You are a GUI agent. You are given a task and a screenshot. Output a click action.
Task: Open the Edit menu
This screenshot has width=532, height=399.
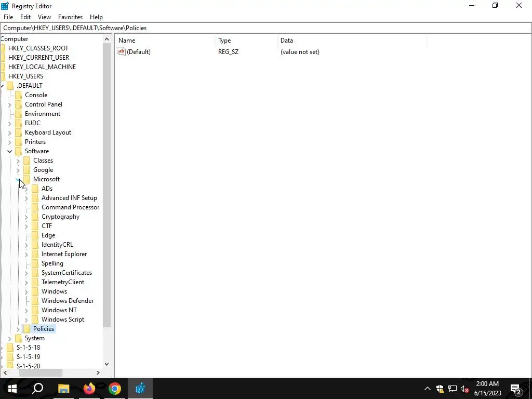point(25,17)
